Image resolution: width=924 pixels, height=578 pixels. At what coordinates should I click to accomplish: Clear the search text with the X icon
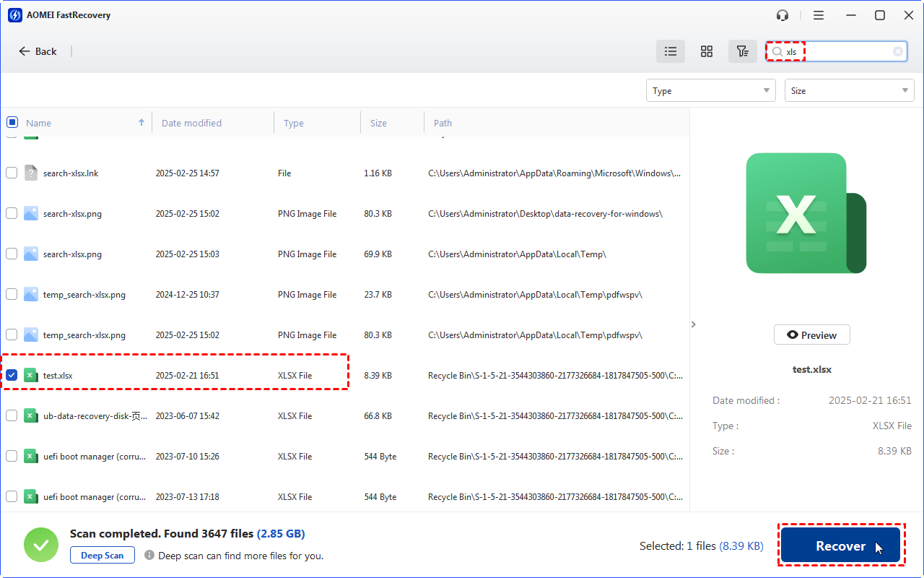pos(897,51)
